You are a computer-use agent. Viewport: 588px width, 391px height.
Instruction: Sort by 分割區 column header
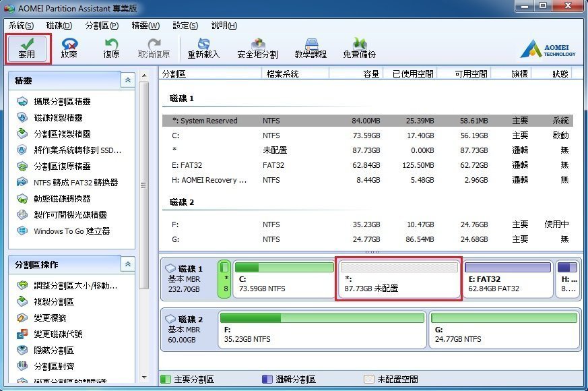[x=210, y=73]
